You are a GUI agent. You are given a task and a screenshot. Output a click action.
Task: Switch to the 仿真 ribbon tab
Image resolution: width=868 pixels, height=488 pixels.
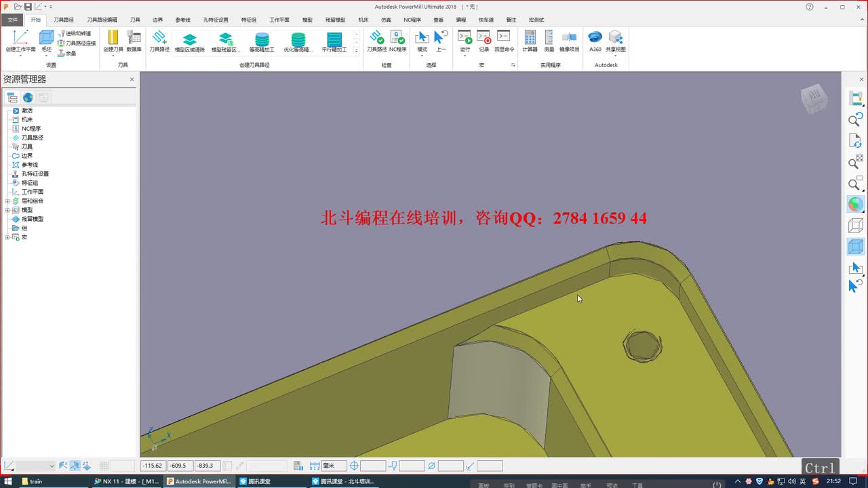386,20
